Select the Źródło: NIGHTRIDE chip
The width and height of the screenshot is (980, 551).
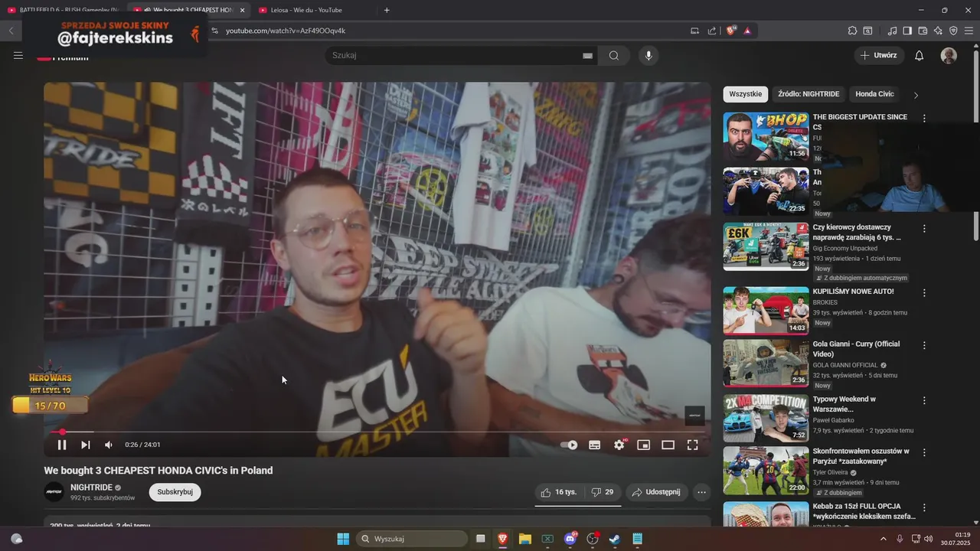pyautogui.click(x=808, y=94)
